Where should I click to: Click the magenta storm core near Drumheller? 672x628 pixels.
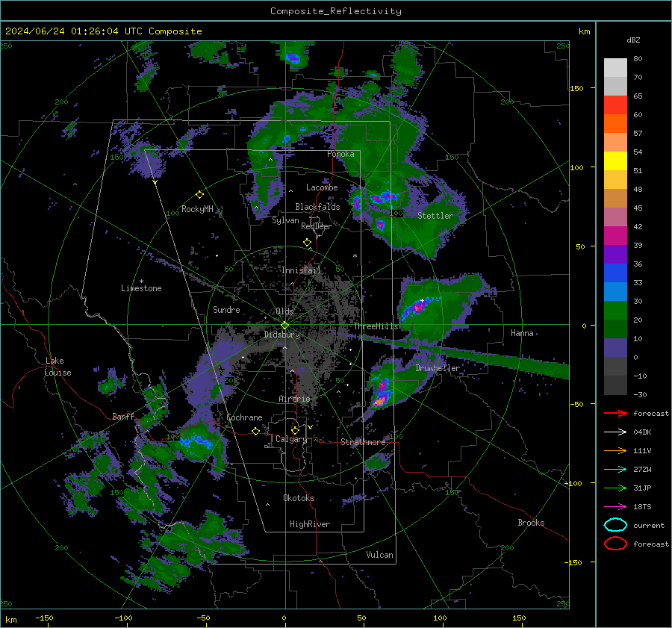click(x=381, y=395)
